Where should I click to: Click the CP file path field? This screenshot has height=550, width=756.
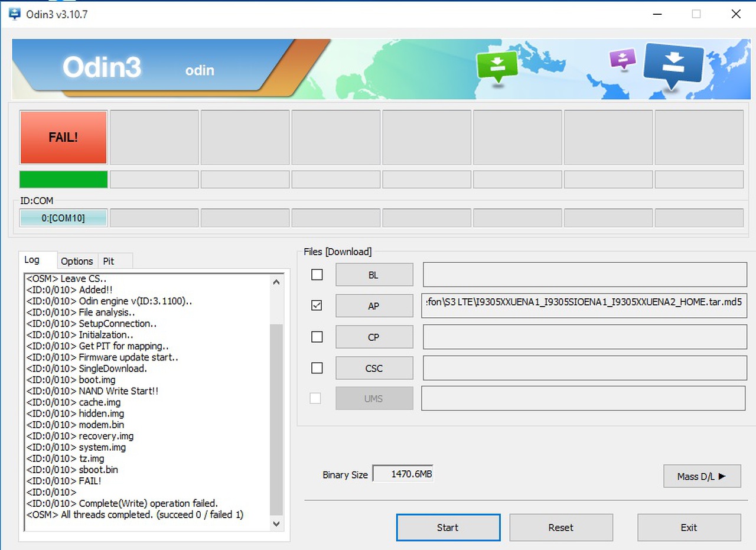coord(585,337)
